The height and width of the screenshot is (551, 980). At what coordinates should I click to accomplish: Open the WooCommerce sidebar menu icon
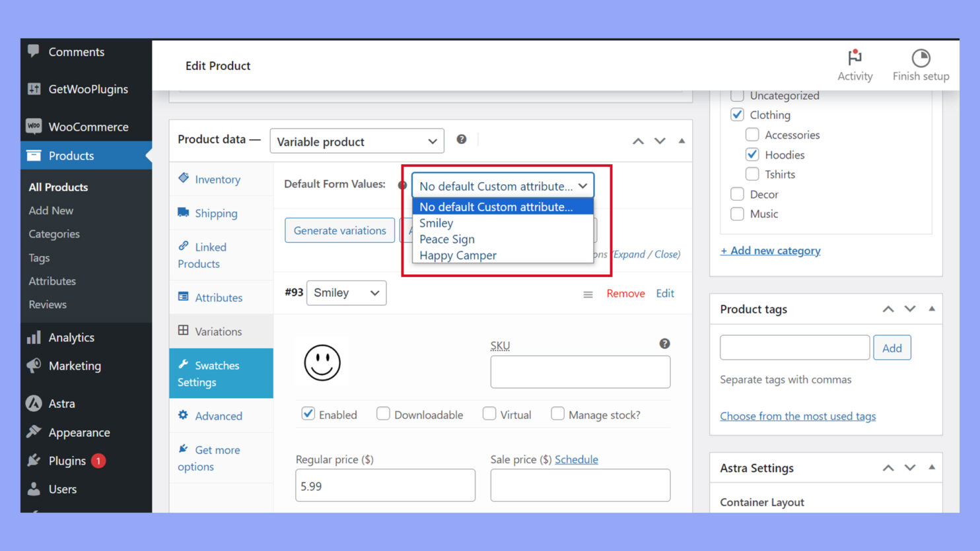(x=34, y=126)
